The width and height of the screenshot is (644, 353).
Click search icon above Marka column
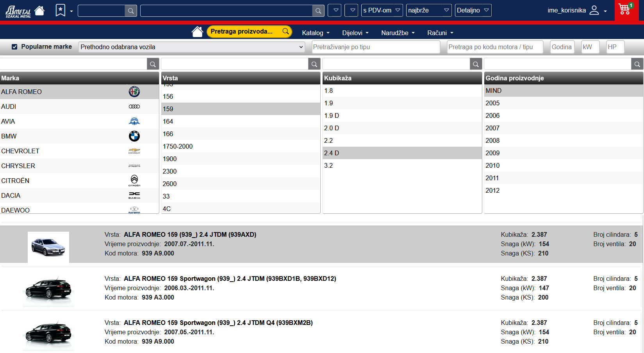coord(153,64)
